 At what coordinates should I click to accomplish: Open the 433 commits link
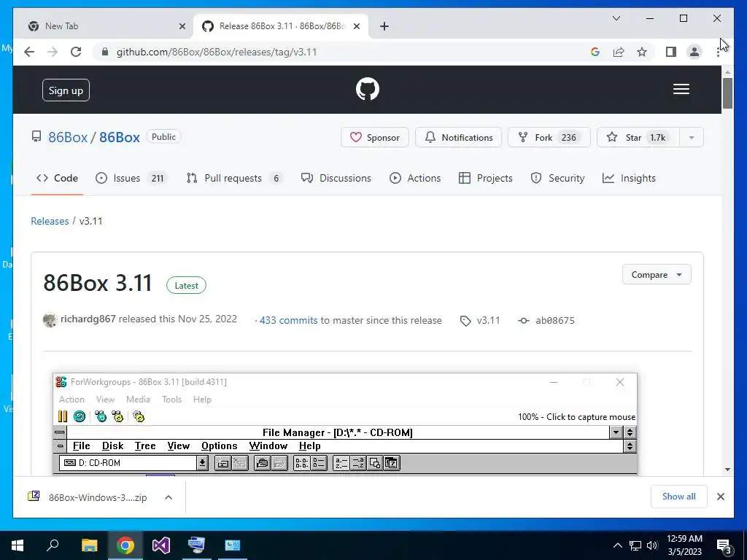click(288, 321)
